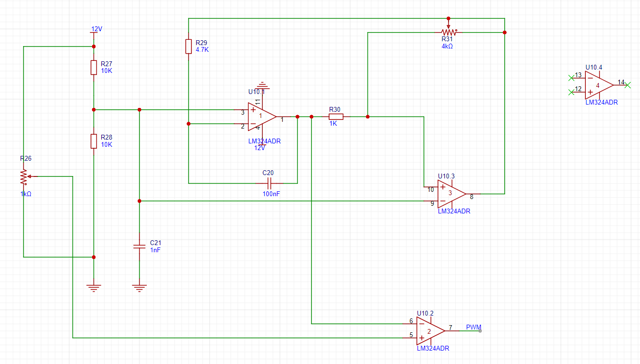Select the R26 potentiometer symbol
Image resolution: width=640 pixels, height=364 pixels.
coord(25,177)
